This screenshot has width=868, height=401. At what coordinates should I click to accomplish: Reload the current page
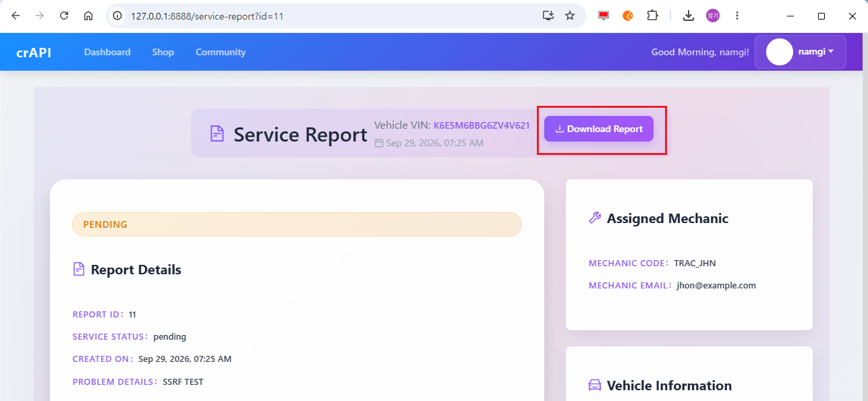(x=64, y=16)
